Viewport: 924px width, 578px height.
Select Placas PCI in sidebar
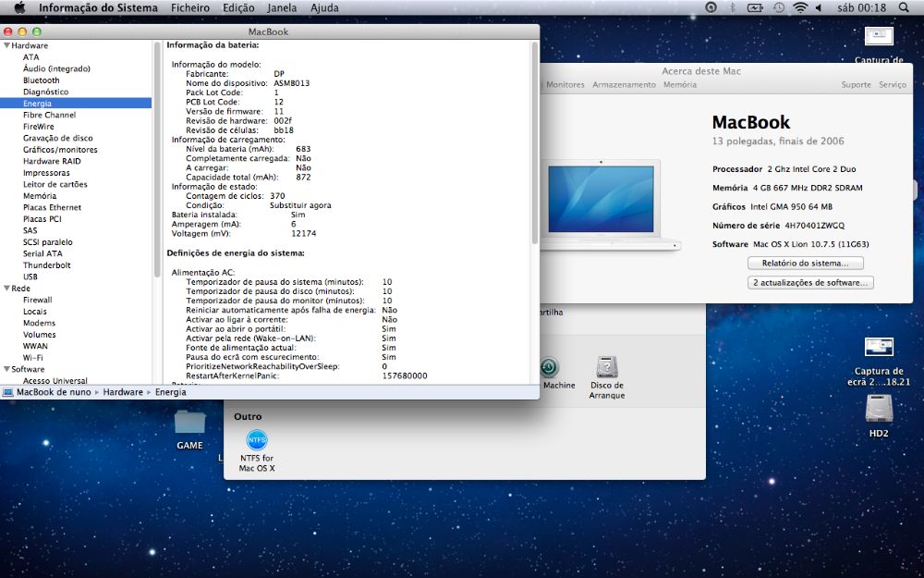pyautogui.click(x=43, y=219)
